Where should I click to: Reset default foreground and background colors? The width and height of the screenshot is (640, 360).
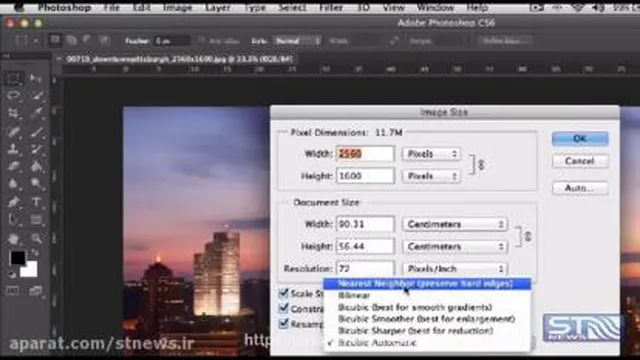(12, 274)
